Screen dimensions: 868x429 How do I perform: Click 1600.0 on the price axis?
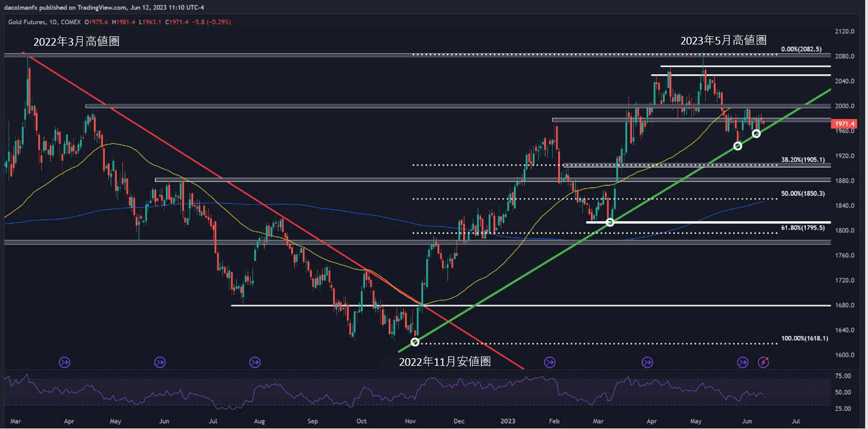[845, 355]
